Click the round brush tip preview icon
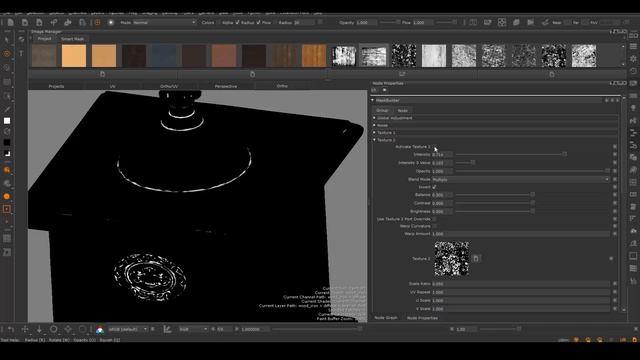This screenshot has height=360, width=640. click(x=111, y=22)
